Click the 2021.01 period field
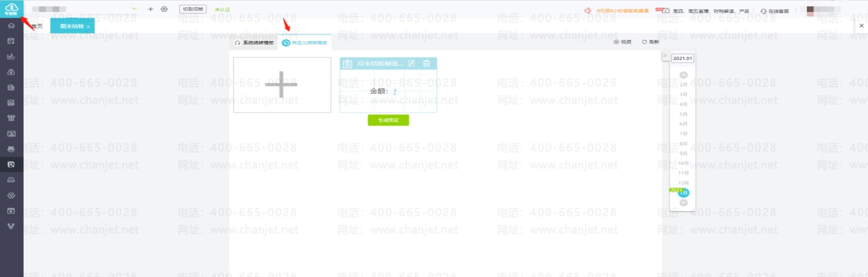The height and width of the screenshot is (277, 868). pos(683,58)
